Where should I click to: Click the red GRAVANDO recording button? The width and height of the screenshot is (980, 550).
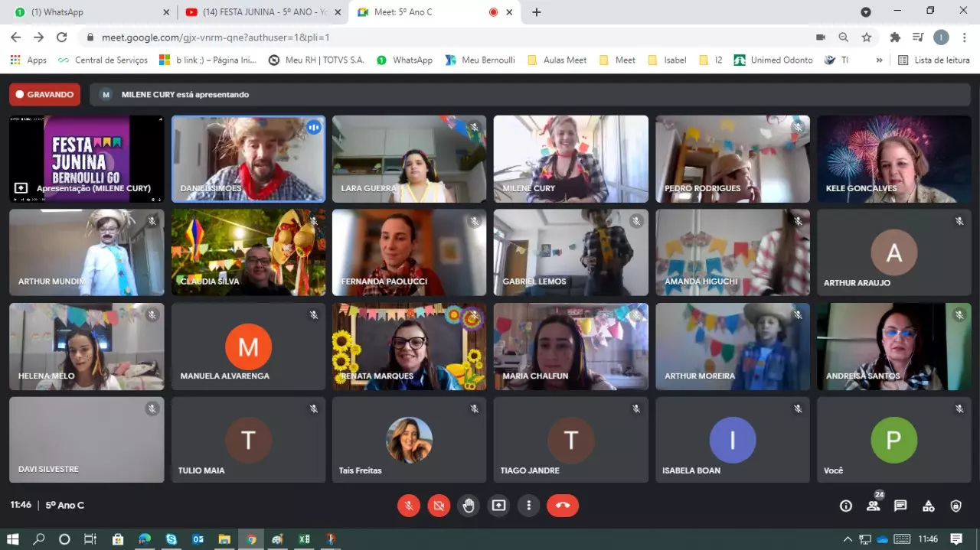44,95
